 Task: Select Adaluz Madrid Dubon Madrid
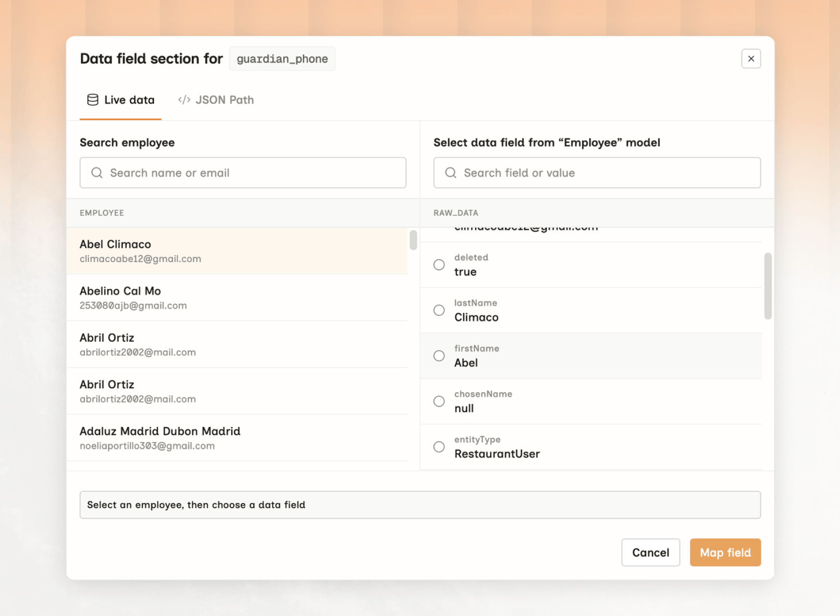[237, 438]
